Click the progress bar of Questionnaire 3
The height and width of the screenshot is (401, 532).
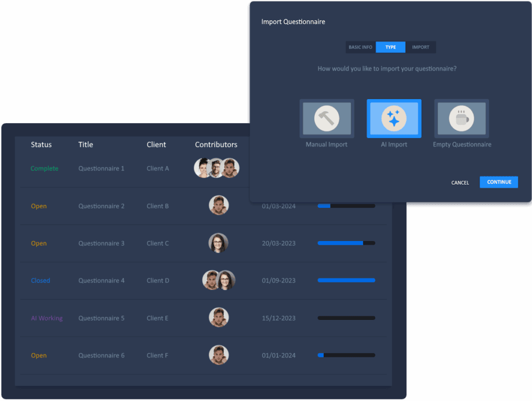[x=347, y=243]
